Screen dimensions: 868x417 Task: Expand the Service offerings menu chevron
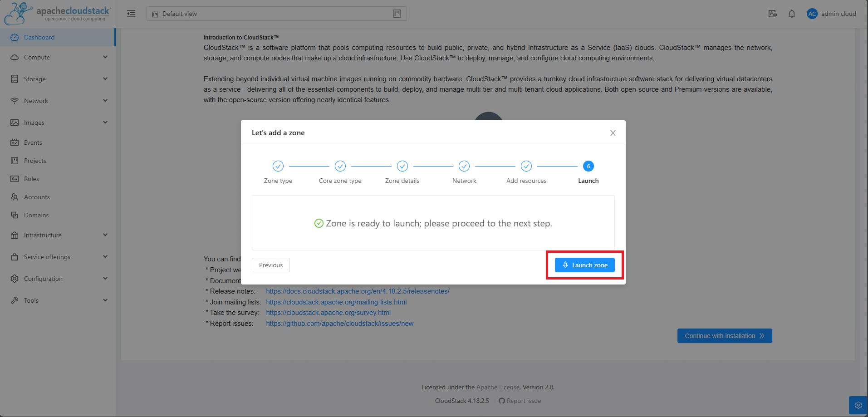[x=105, y=257]
